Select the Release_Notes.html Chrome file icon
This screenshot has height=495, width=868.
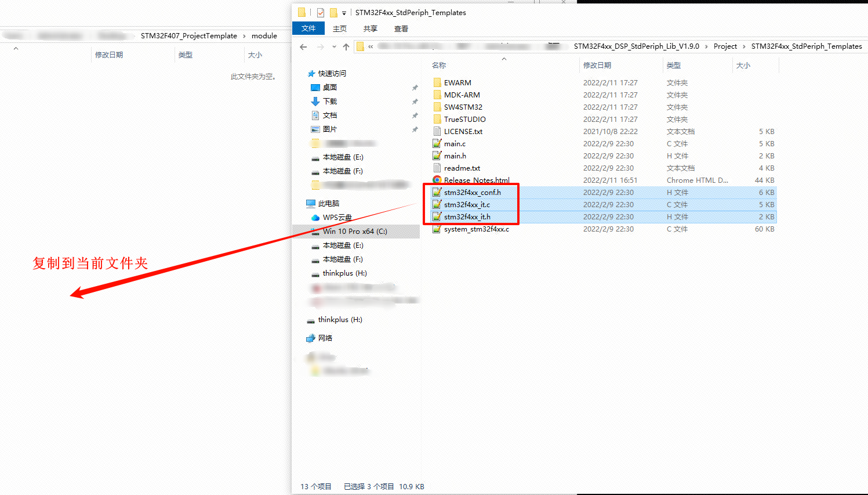click(x=437, y=180)
